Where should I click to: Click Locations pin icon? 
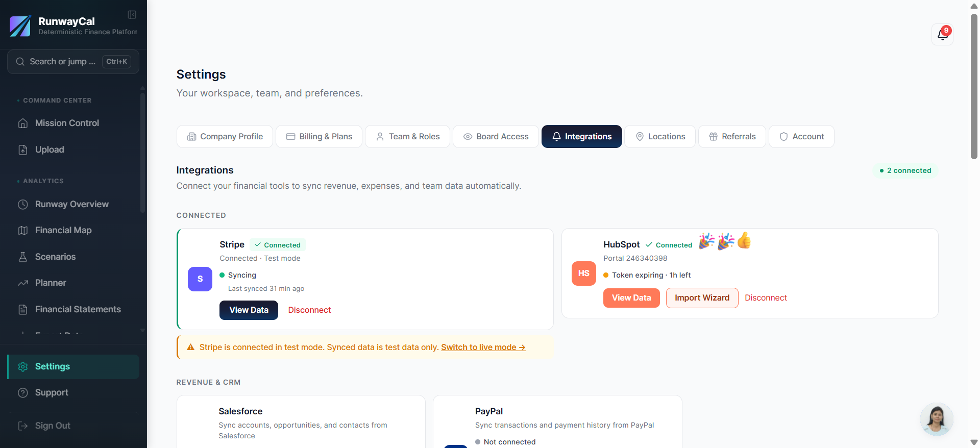click(x=640, y=137)
